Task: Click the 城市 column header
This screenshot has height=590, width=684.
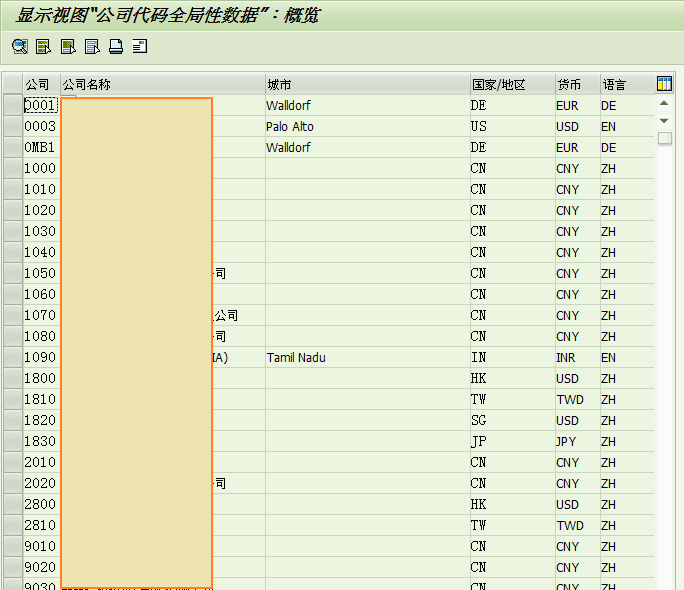Action: point(368,84)
